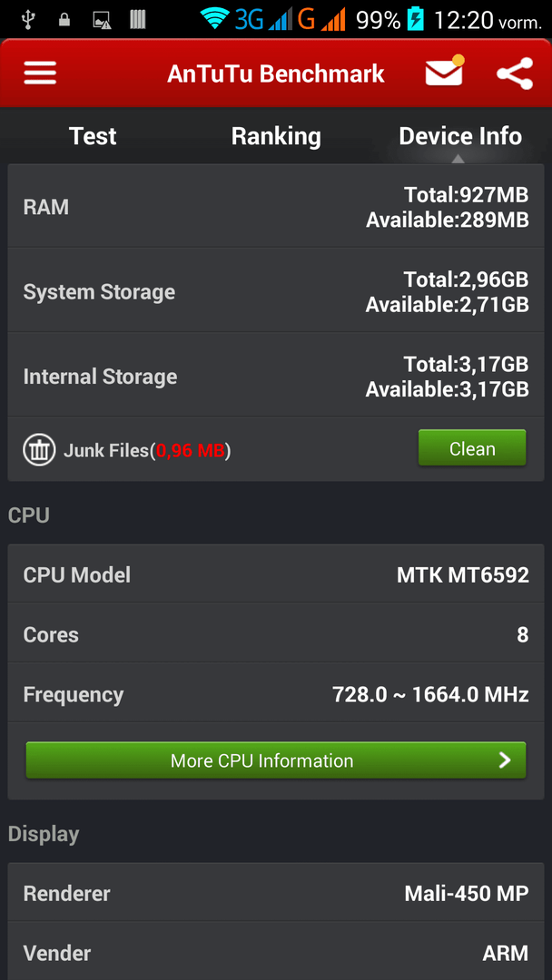Image resolution: width=552 pixels, height=980 pixels.
Task: Switch to the Test tab
Action: coord(93,136)
